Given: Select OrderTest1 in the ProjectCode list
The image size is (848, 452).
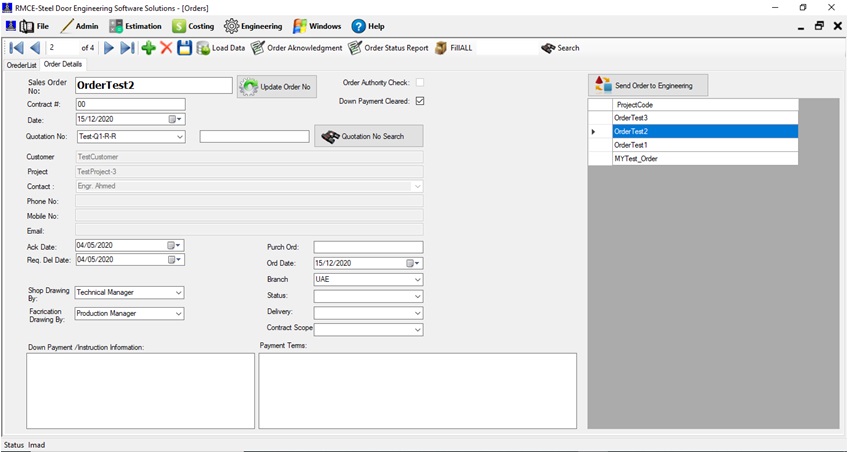Looking at the screenshot, I should coord(705,145).
